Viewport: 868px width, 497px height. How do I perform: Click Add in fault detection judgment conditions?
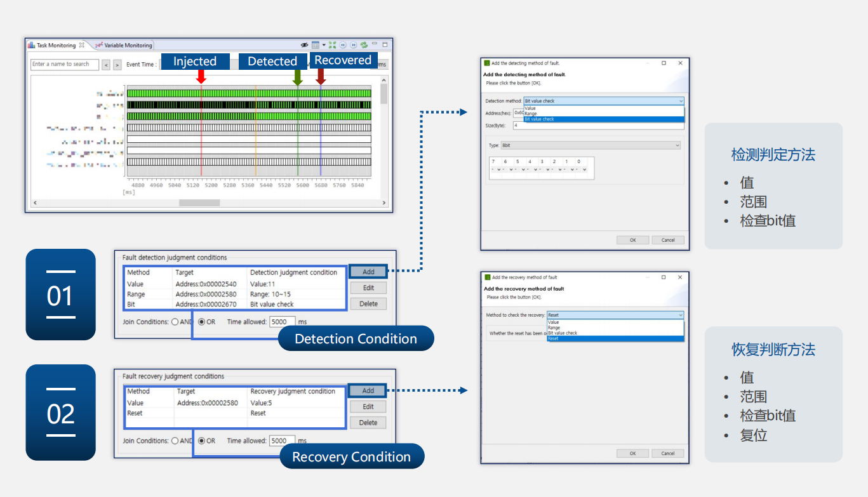[368, 272]
